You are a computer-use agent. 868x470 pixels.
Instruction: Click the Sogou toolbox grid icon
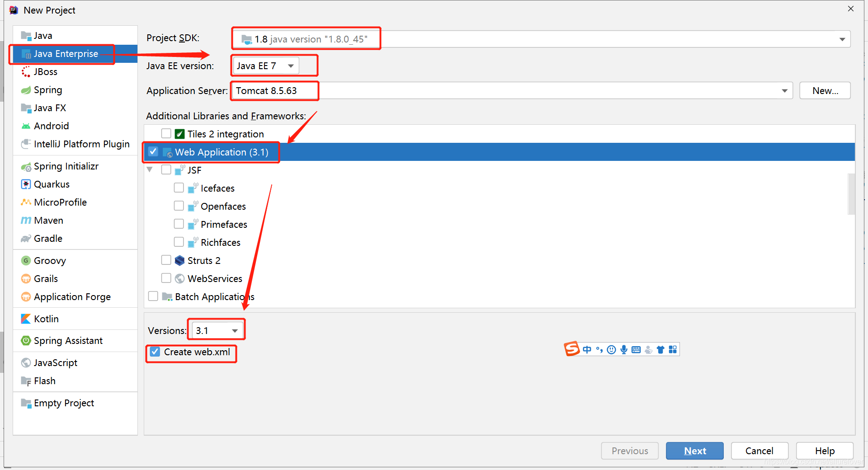tap(673, 349)
